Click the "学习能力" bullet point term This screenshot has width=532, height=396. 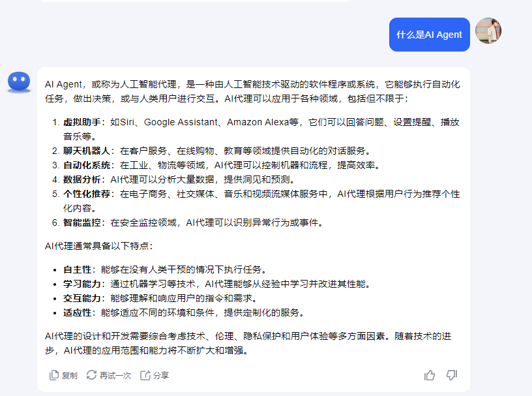tap(81, 284)
